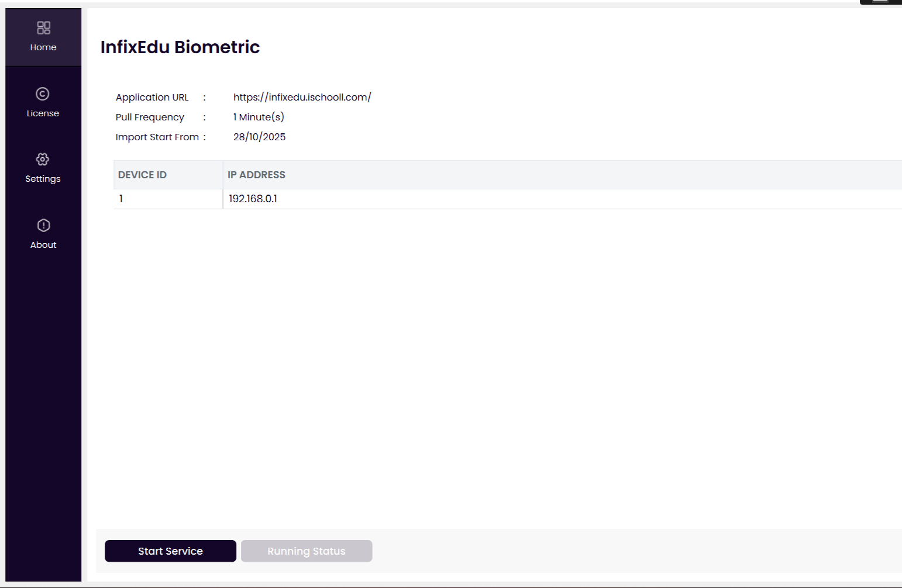Open the About text label in sidebar
The width and height of the screenshot is (902, 588).
coord(43,245)
